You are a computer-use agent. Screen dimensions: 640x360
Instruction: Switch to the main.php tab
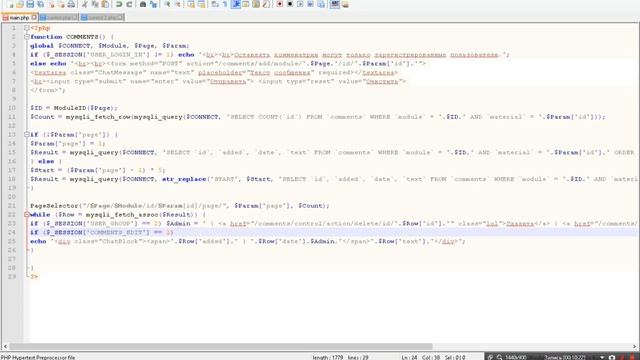click(x=19, y=18)
